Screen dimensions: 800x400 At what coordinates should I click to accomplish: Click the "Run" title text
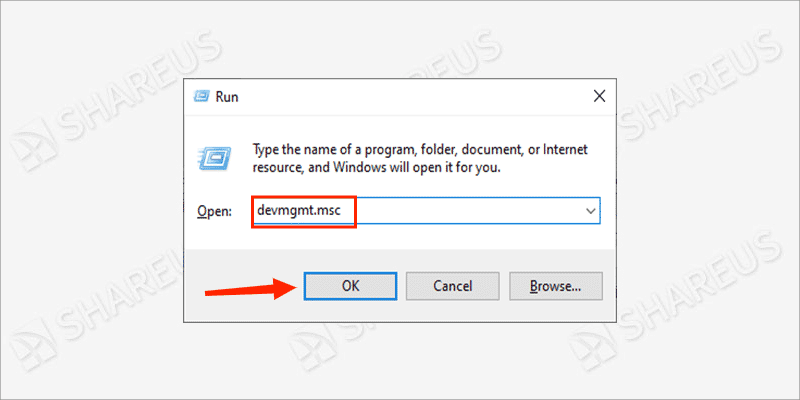(x=227, y=96)
